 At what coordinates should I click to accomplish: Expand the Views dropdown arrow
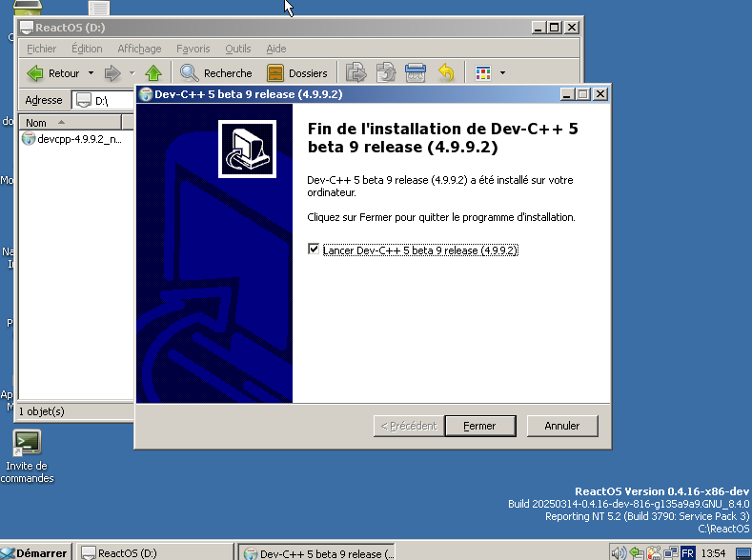coord(502,73)
